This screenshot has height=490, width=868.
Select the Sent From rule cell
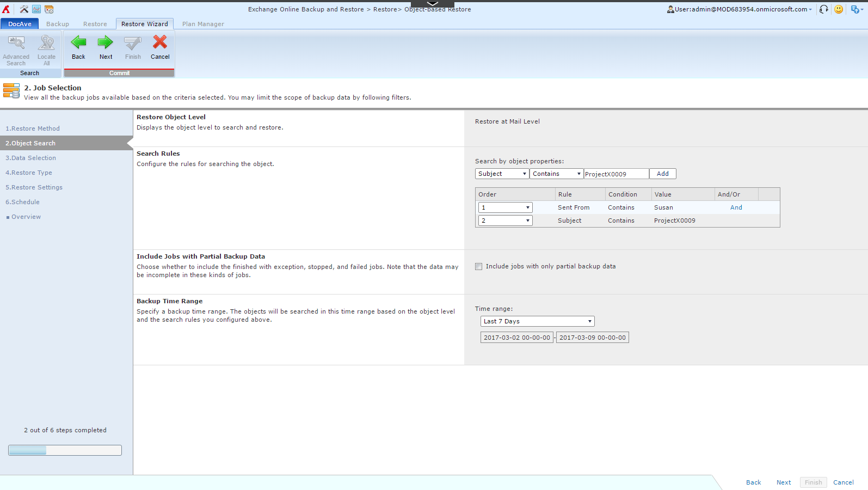click(574, 207)
